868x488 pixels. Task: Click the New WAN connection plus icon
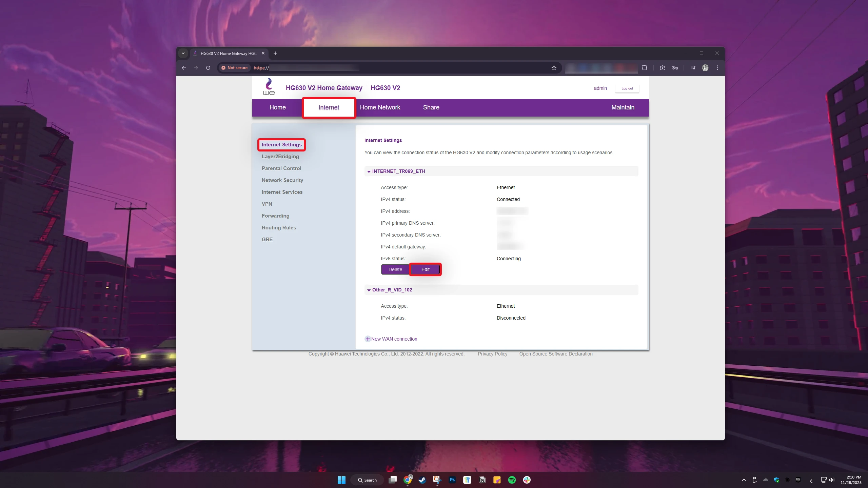(x=368, y=339)
